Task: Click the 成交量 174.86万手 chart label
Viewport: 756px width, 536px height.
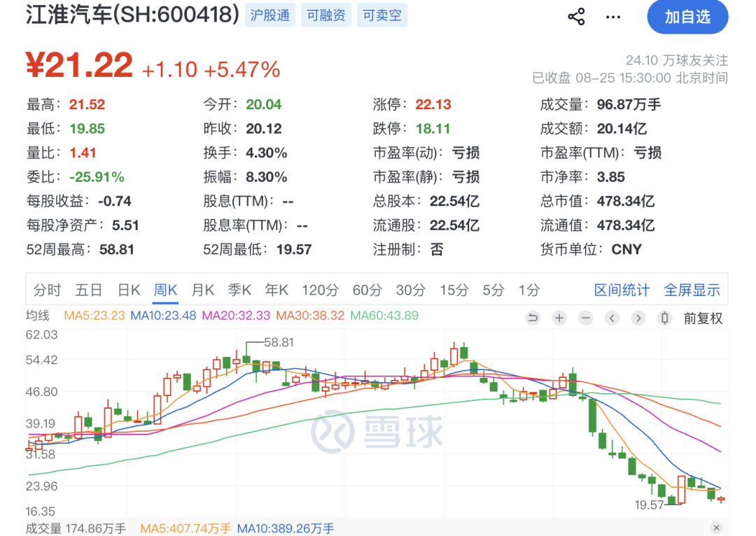Action: (76, 529)
